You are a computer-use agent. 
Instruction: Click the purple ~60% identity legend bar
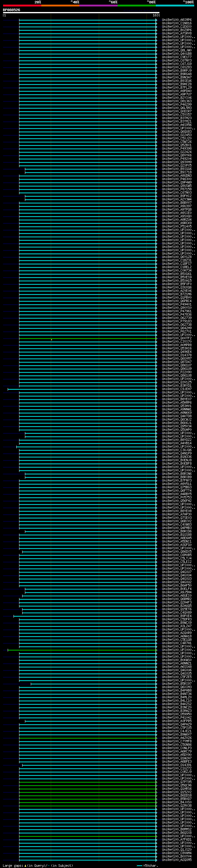(98, 6)
